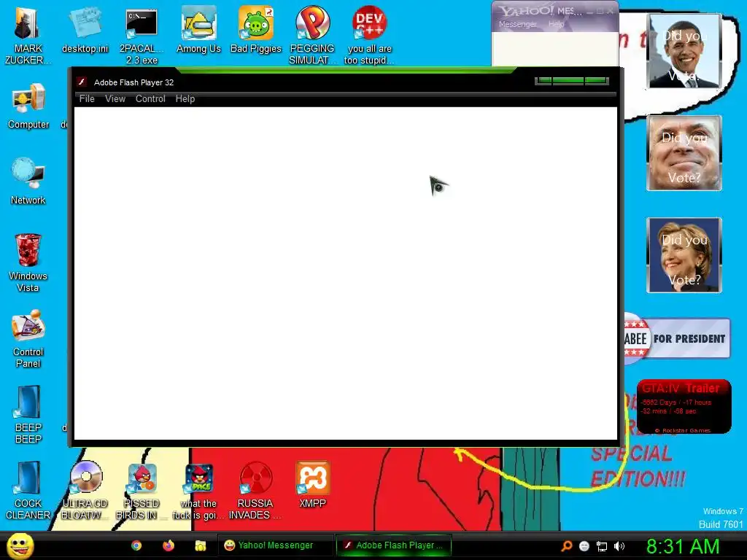Image resolution: width=747 pixels, height=560 pixels.
Task: Open the Computer desktop icon
Action: (28, 99)
